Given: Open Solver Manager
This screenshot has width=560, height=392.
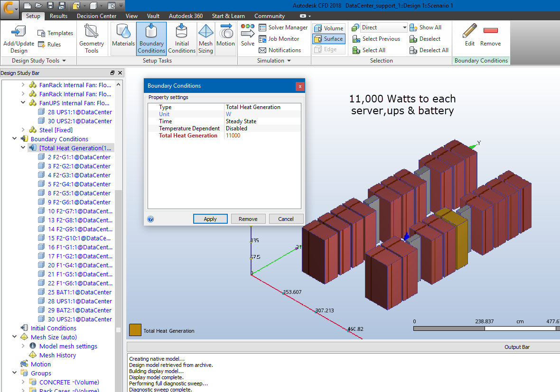Looking at the screenshot, I should 283,27.
